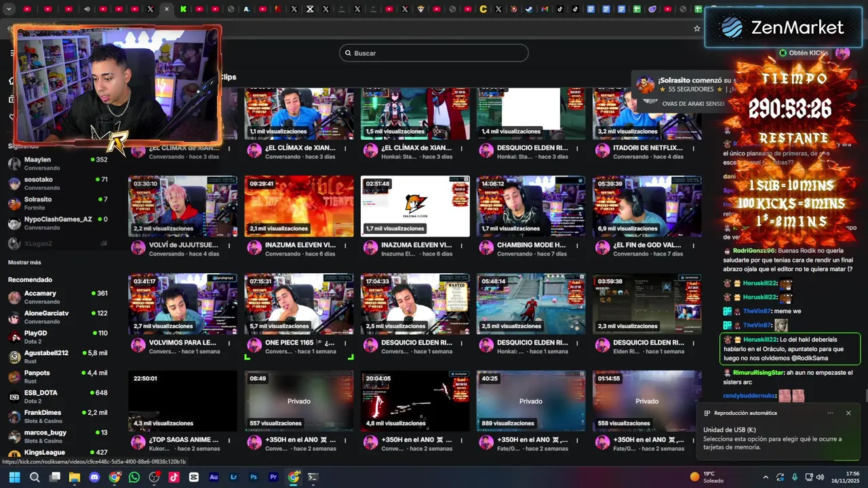Click RodriGonzo96 username in chat
Screen dimensions: 868x488
pyautogui.click(x=753, y=251)
